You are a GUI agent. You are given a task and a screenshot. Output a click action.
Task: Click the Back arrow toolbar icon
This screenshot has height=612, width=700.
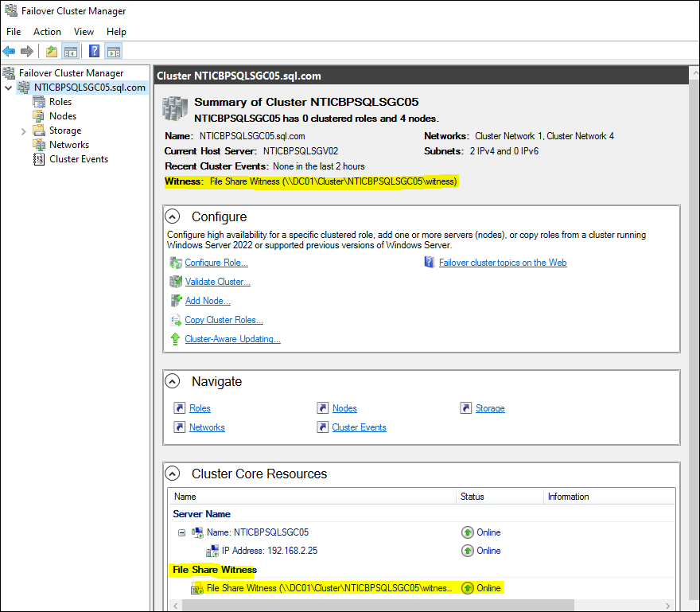point(9,52)
